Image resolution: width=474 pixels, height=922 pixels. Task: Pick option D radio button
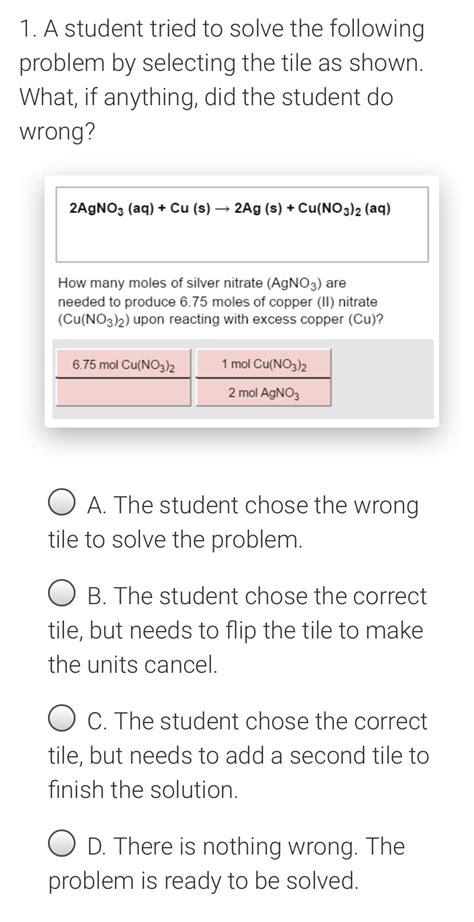coord(62,847)
